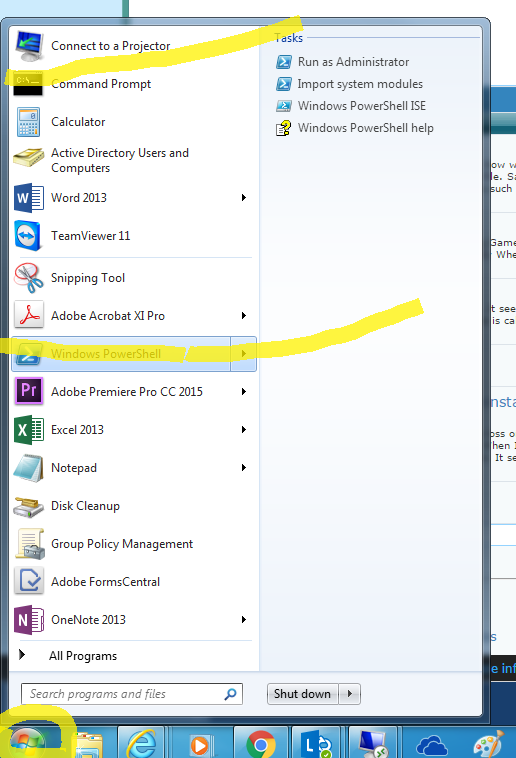Open the Group Policy Management icon
The height and width of the screenshot is (758, 516).
coord(30,544)
